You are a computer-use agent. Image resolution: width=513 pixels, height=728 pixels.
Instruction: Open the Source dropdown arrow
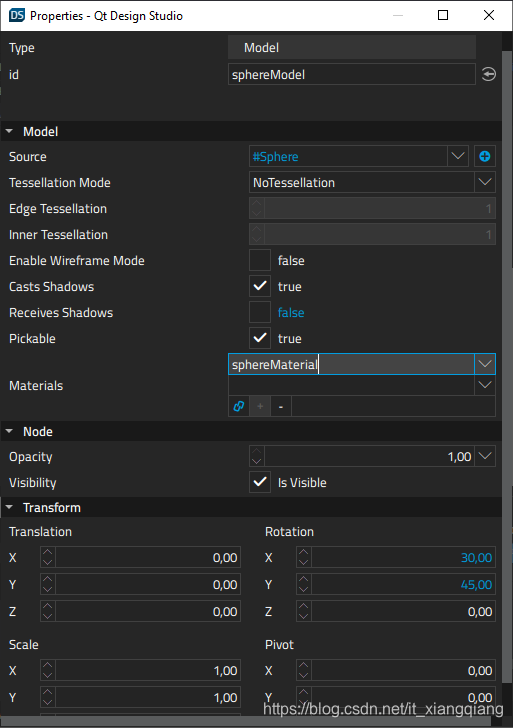point(458,156)
